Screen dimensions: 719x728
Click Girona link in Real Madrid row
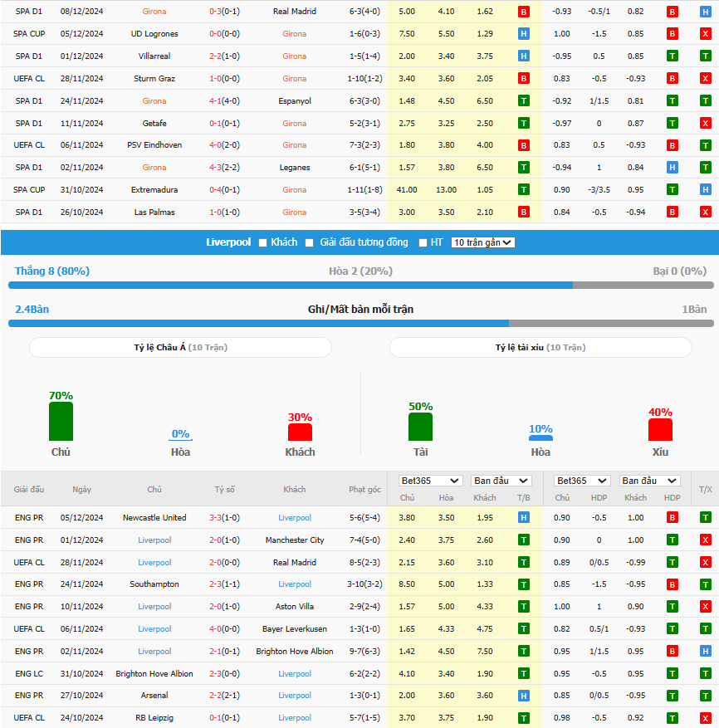pos(154,12)
